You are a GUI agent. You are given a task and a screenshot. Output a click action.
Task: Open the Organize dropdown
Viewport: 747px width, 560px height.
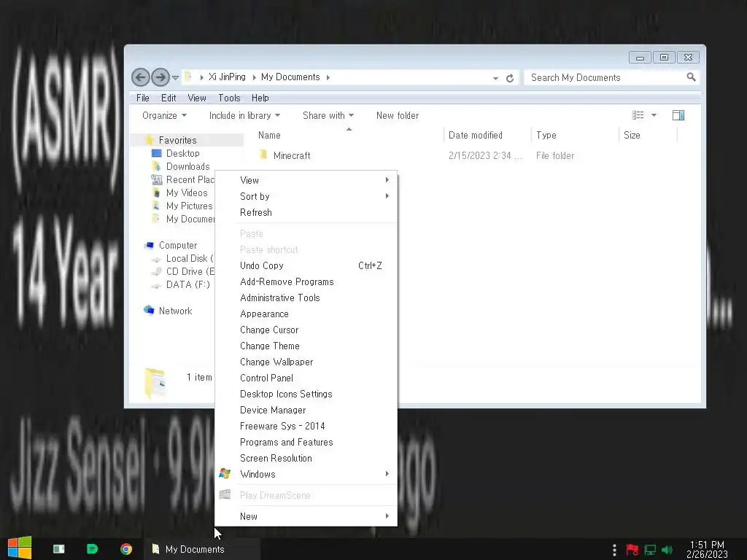[164, 115]
